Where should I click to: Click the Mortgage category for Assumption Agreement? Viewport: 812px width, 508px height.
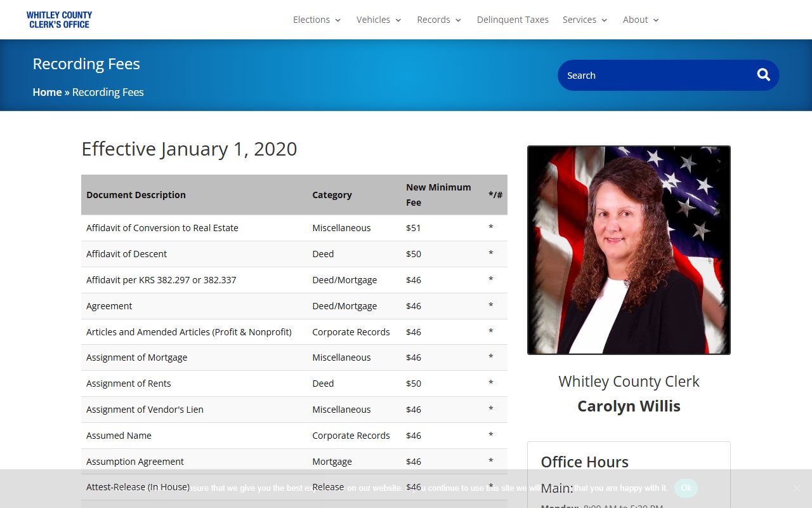332,462
